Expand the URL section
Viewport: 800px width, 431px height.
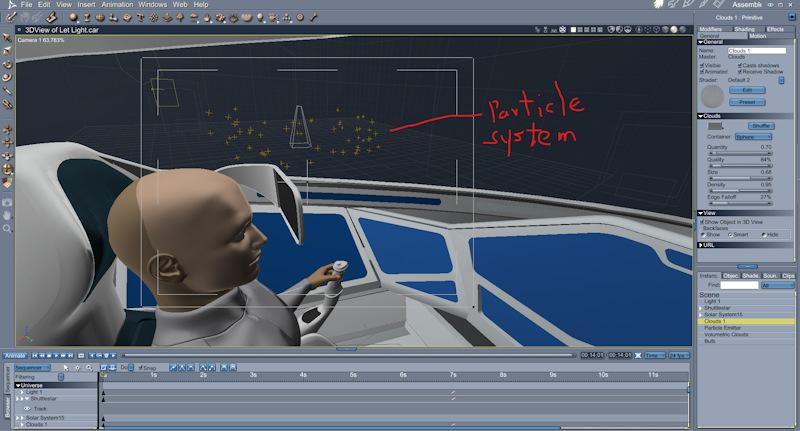click(701, 245)
